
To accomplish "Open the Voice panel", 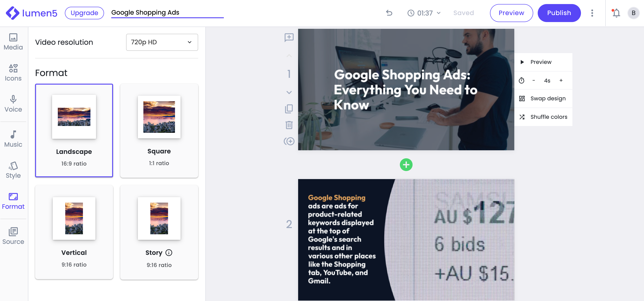I will tap(13, 104).
